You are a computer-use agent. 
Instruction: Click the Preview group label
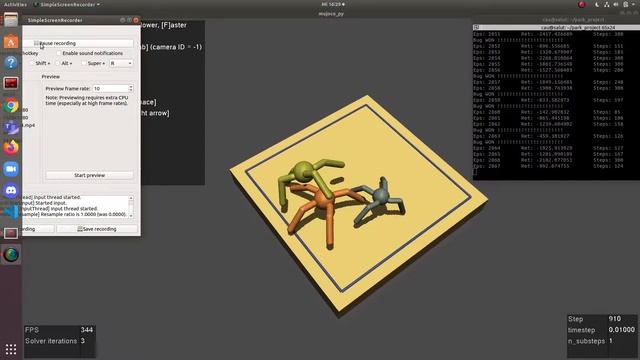point(51,77)
